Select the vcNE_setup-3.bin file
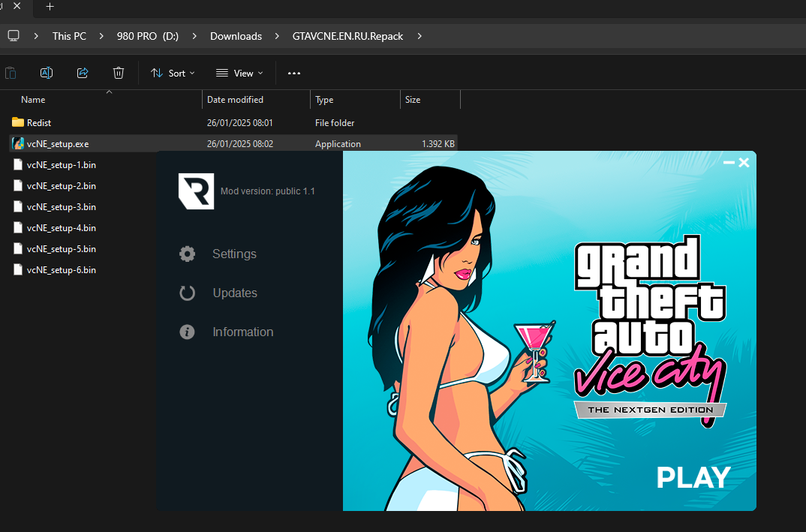This screenshot has width=806, height=532. pyautogui.click(x=61, y=206)
